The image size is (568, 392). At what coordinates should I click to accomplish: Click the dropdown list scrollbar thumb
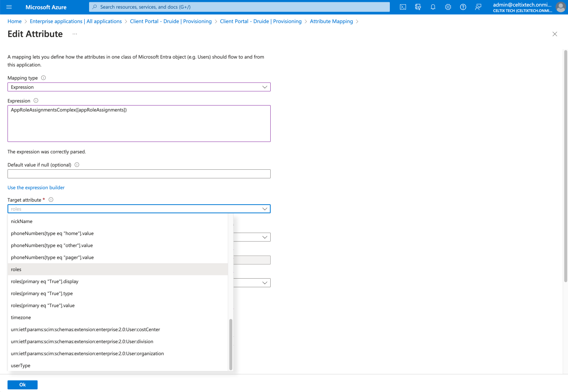click(230, 344)
